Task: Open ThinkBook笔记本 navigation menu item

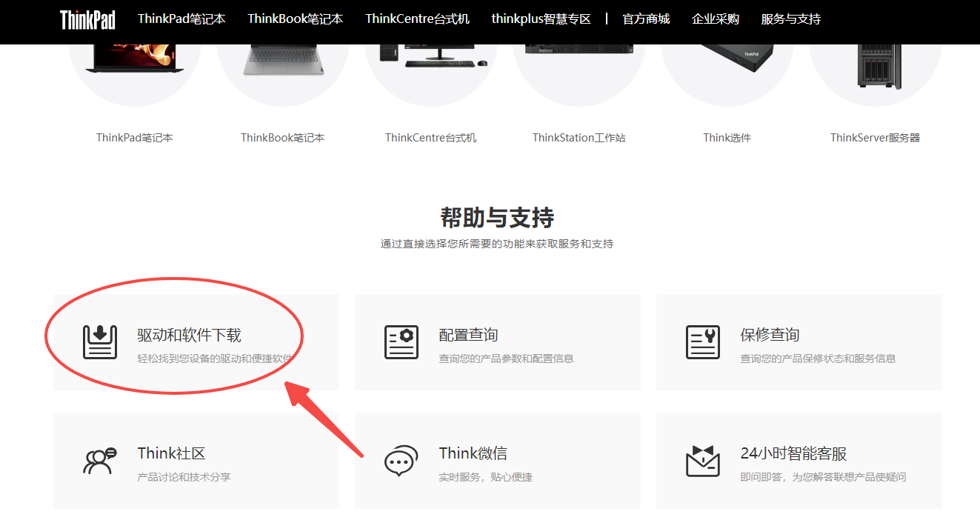Action: pos(295,19)
